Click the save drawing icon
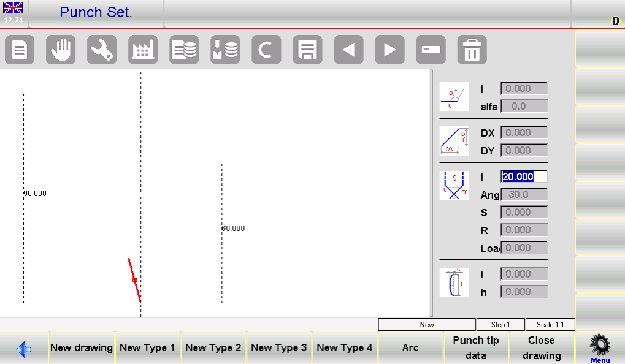The width and height of the screenshot is (625, 364). 307,50
